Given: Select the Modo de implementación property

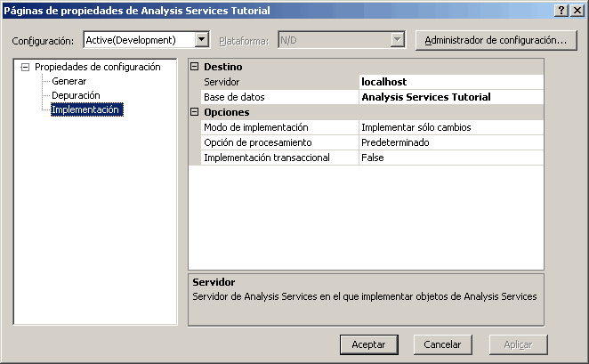Looking at the screenshot, I should pyautogui.click(x=280, y=127).
